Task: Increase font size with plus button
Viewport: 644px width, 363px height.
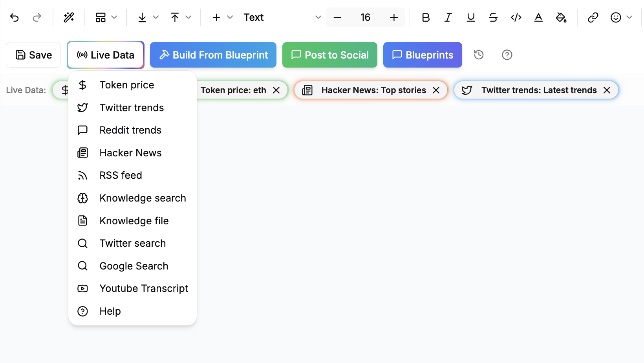Action: [394, 17]
